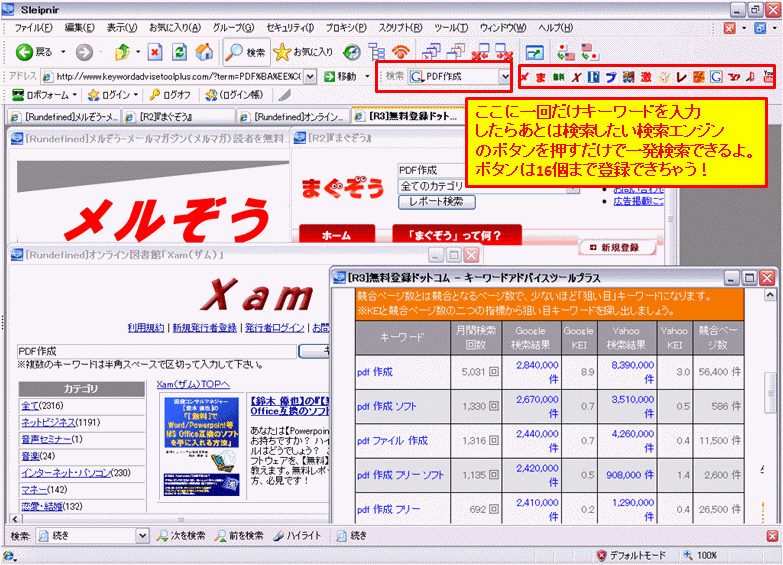
Task: Click the レポート検索 button
Action: (436, 202)
